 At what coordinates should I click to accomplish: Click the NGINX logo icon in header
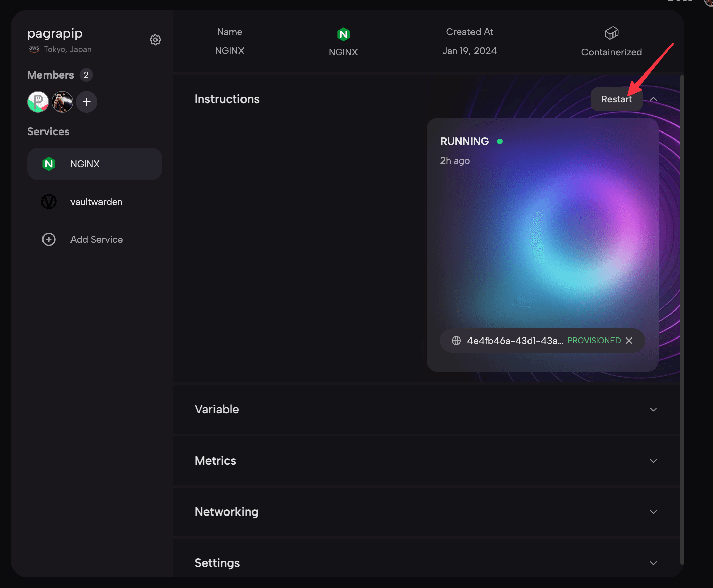pos(343,34)
